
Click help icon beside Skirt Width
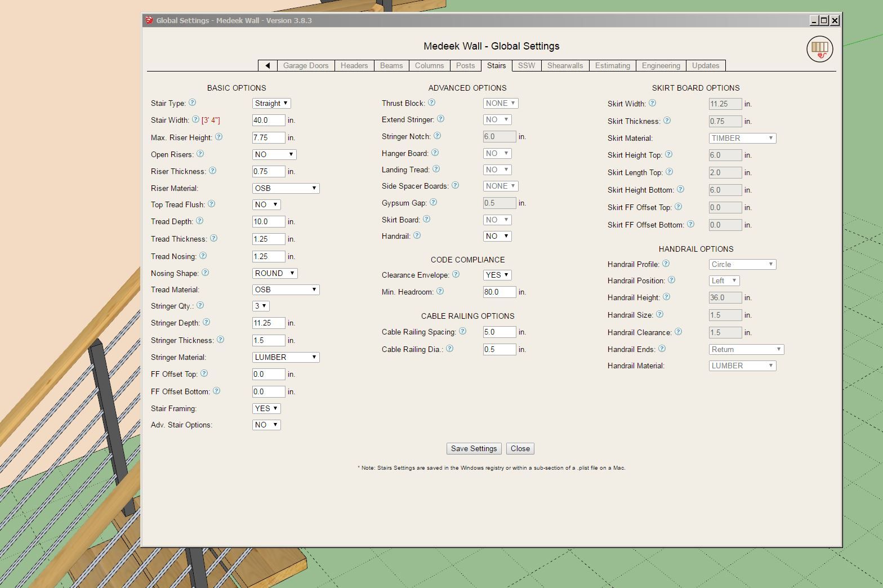(x=652, y=103)
